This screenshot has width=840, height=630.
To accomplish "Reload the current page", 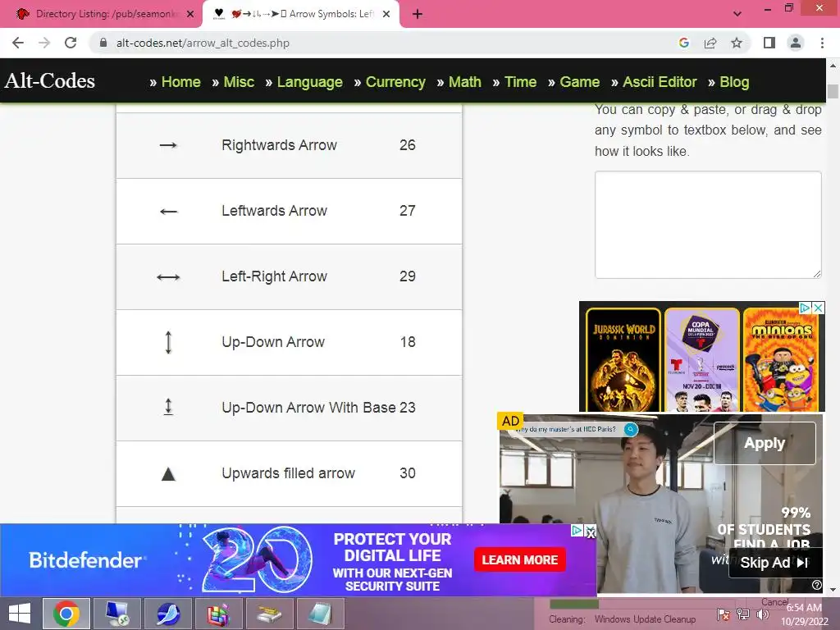I will click(x=71, y=43).
